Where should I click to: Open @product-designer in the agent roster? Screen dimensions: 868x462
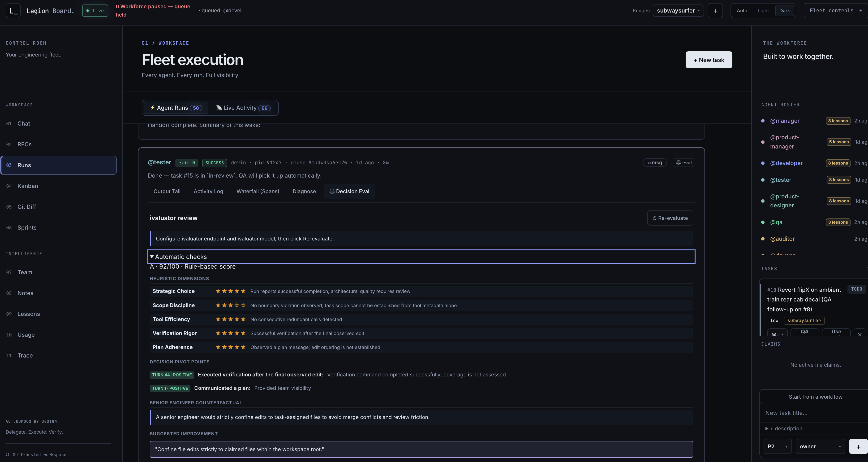pyautogui.click(x=784, y=201)
